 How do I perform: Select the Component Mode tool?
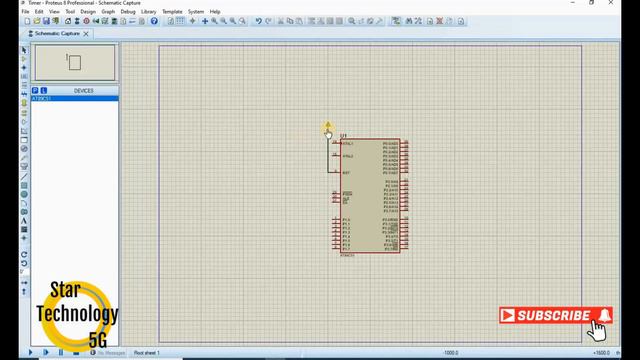(24, 59)
